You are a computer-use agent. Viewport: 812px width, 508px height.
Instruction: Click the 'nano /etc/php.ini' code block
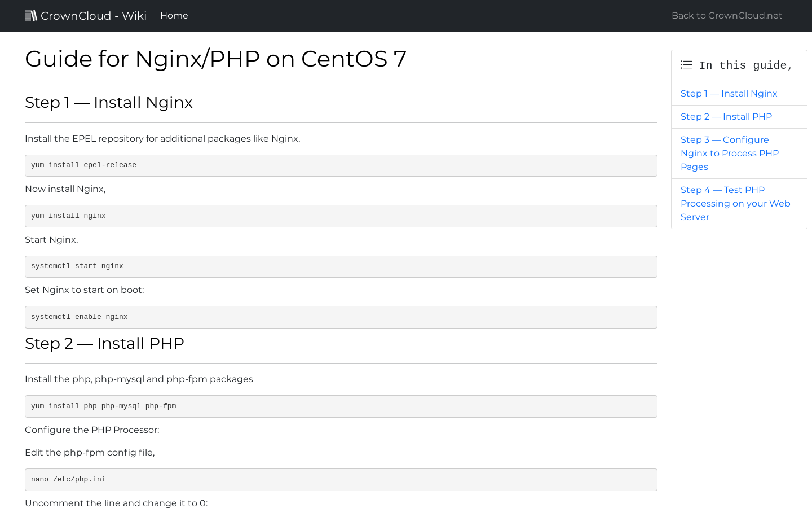tap(341, 480)
